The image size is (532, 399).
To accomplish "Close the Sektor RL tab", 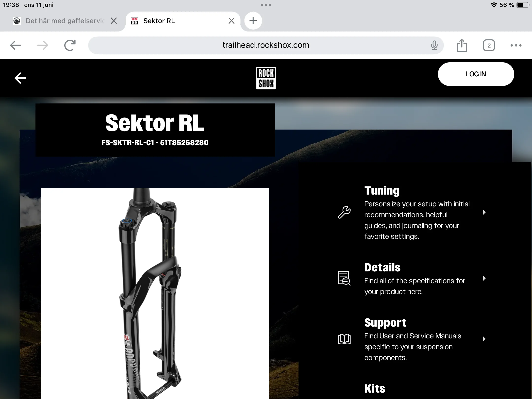I will pos(232,21).
